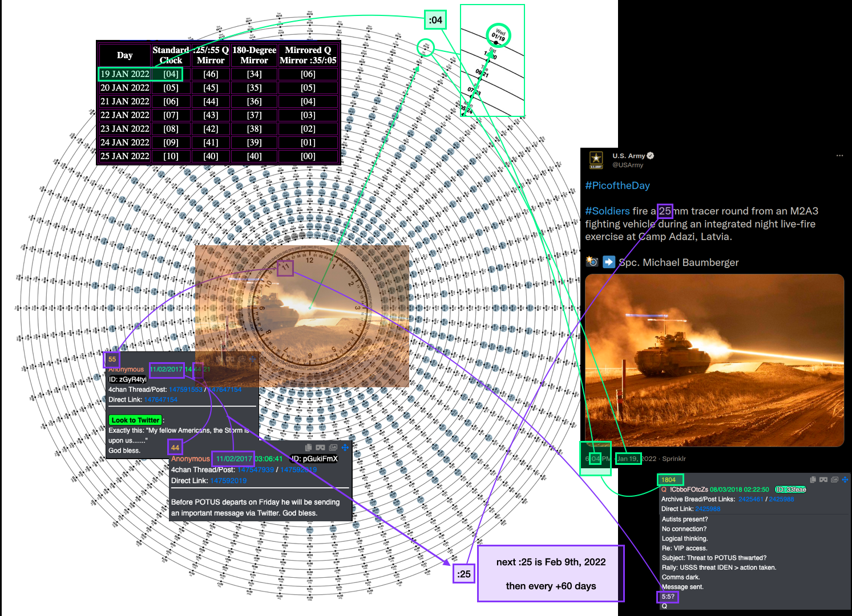
Task: Click post number 44
Action: 175,448
